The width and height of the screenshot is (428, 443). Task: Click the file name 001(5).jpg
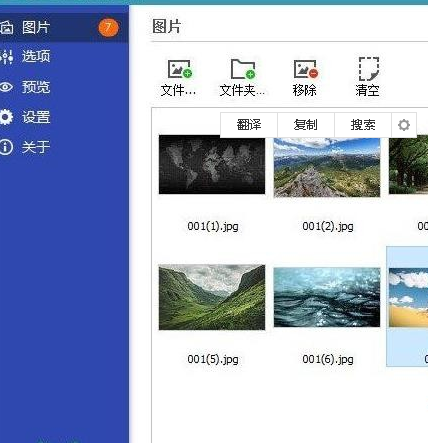point(213,359)
